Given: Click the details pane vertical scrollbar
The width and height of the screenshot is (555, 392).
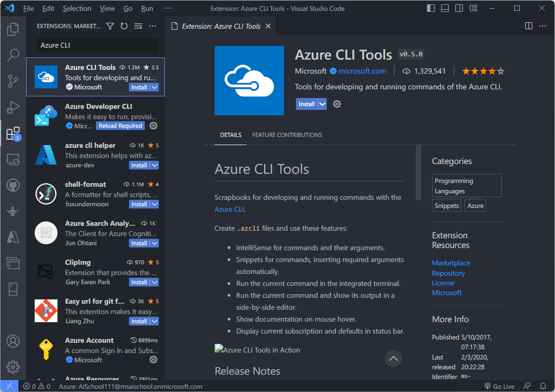Looking at the screenshot, I should click(418, 173).
